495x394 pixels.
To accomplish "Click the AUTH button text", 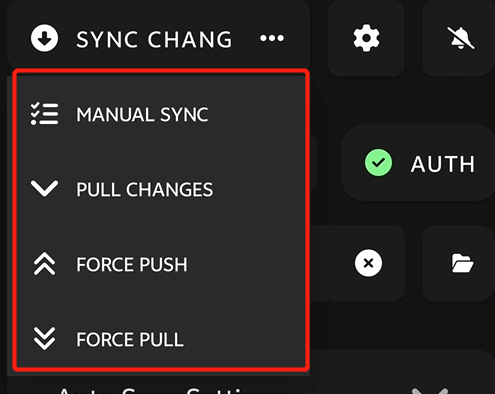I will pyautogui.click(x=443, y=164).
